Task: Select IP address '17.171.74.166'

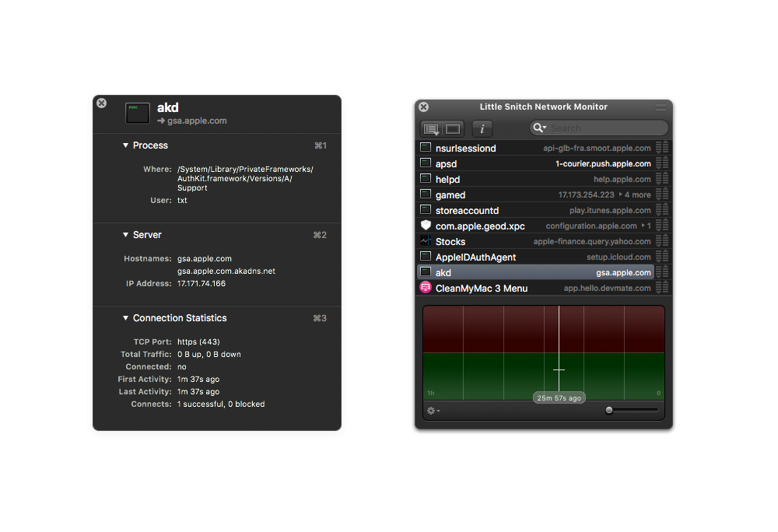Action: click(202, 284)
